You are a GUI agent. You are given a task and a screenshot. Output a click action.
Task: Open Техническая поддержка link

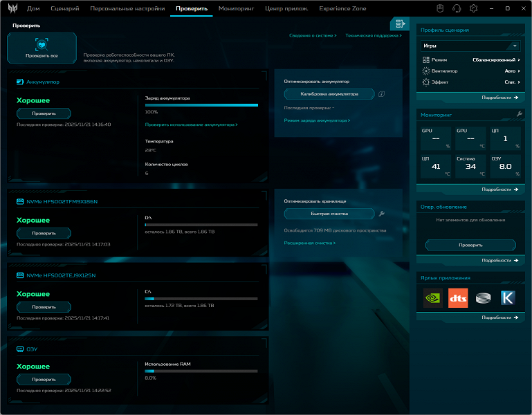tap(373, 35)
